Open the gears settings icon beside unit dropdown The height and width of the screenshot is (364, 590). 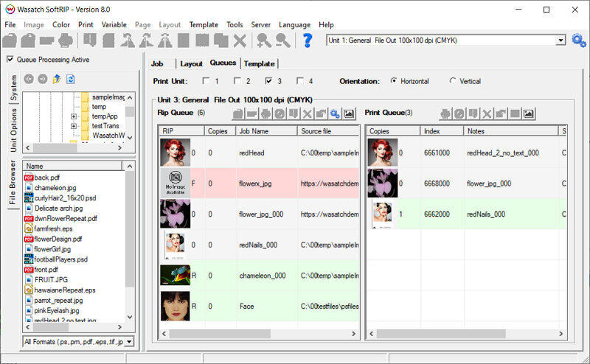579,40
